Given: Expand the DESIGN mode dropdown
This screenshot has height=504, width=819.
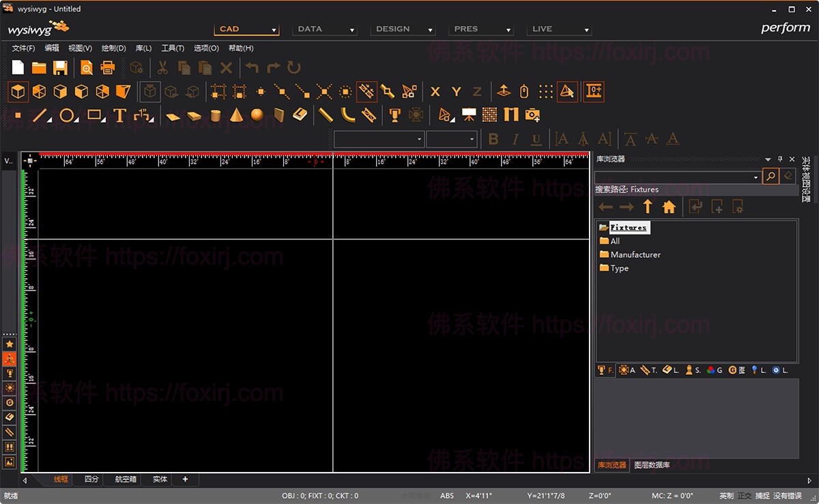Looking at the screenshot, I should coord(430,30).
